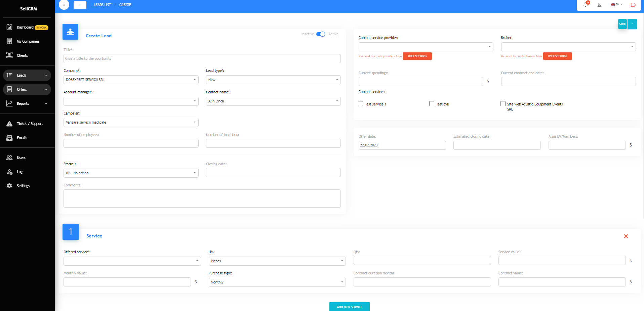This screenshot has height=311, width=644.
Task: Remove the service with red X icon
Action: pyautogui.click(x=626, y=236)
